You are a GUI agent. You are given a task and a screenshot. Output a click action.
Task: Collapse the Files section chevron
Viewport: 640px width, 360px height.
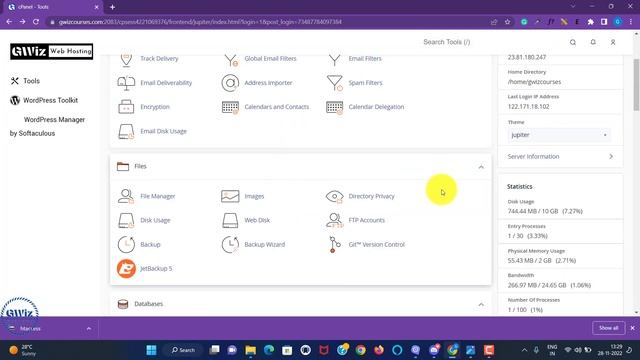(481, 167)
